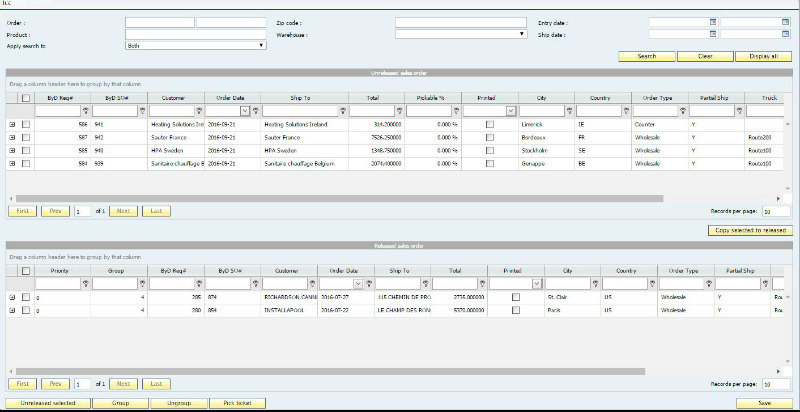Viewport: 800px width, 412px height.
Task: Expand the INSTALLAPOOL released order row
Action: coord(12,310)
